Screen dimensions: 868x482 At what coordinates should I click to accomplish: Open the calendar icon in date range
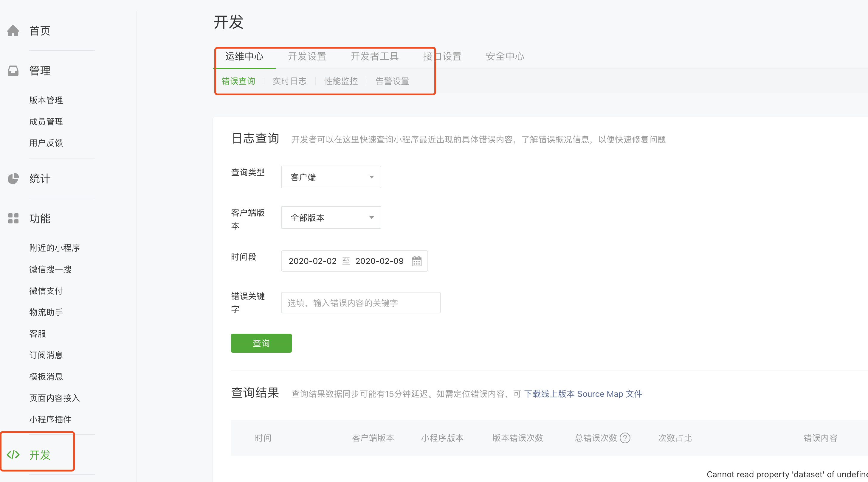click(416, 261)
